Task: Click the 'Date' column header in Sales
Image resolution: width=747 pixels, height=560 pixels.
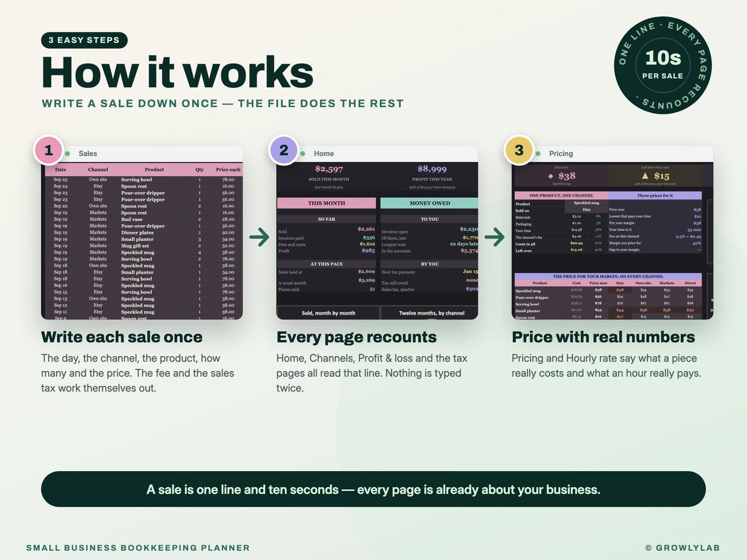Action: pyautogui.click(x=60, y=169)
